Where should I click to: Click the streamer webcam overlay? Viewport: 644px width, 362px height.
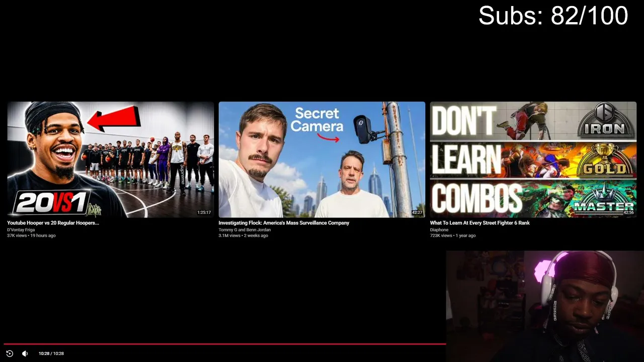point(545,306)
